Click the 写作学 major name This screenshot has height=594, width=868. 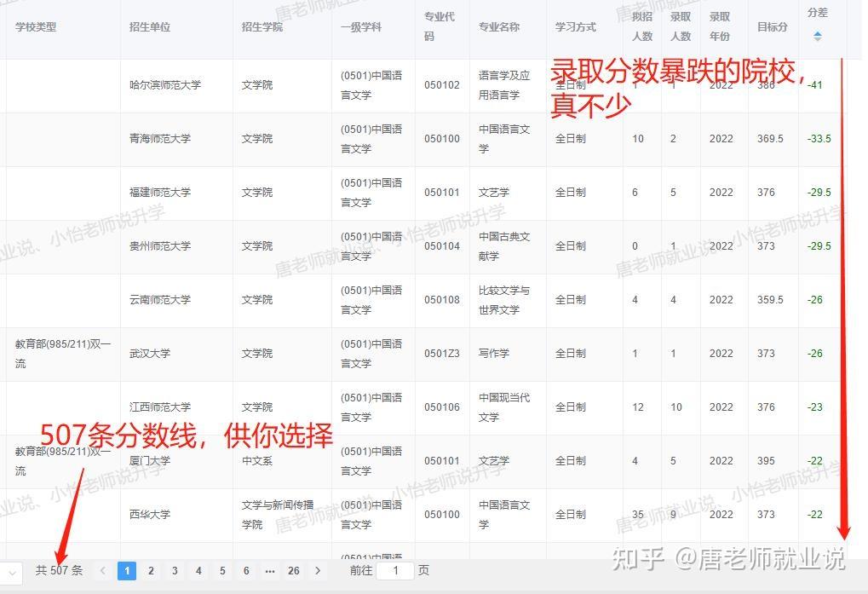tap(494, 354)
